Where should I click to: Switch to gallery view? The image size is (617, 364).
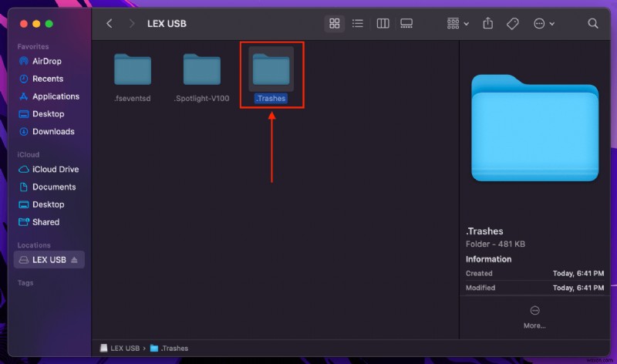click(x=407, y=24)
